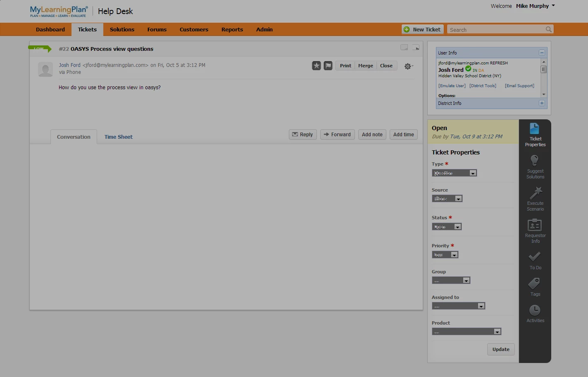Open the Reports tab
The image size is (588, 377).
232,29
